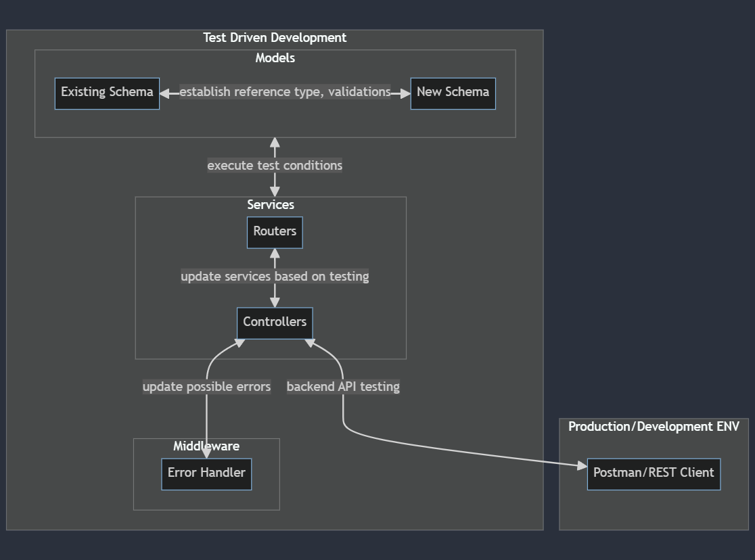Select the Postman/REST Client node
Viewport: 755px width, 560px height.
654,473
